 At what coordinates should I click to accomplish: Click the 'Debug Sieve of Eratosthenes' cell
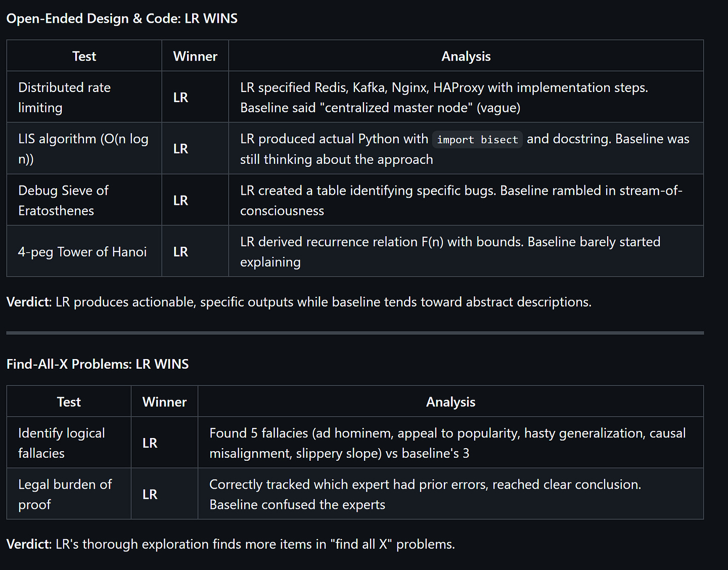63,200
